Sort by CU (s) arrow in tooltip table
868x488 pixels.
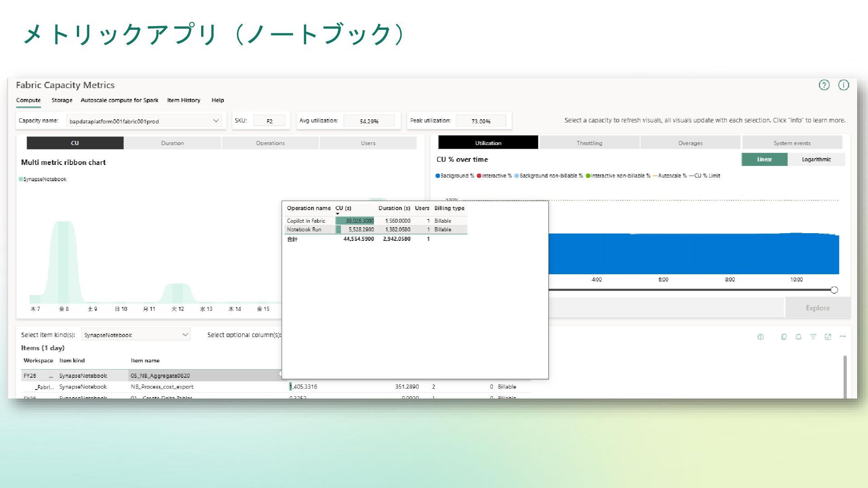click(x=337, y=214)
